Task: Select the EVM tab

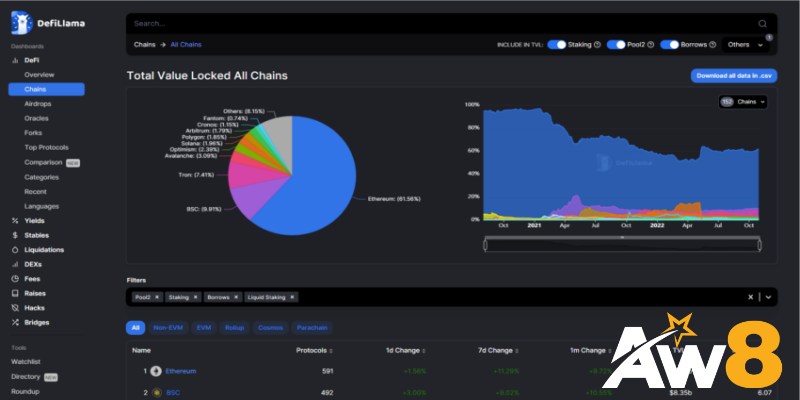Action: click(204, 328)
